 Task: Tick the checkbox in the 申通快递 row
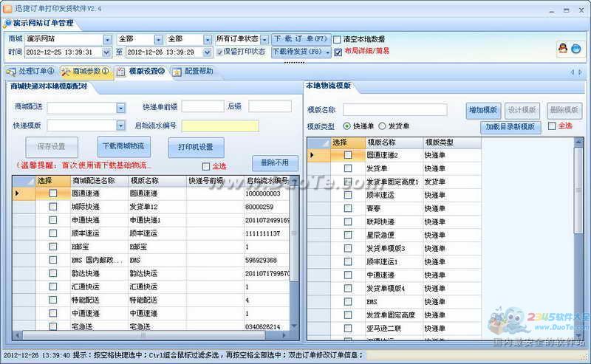point(53,220)
